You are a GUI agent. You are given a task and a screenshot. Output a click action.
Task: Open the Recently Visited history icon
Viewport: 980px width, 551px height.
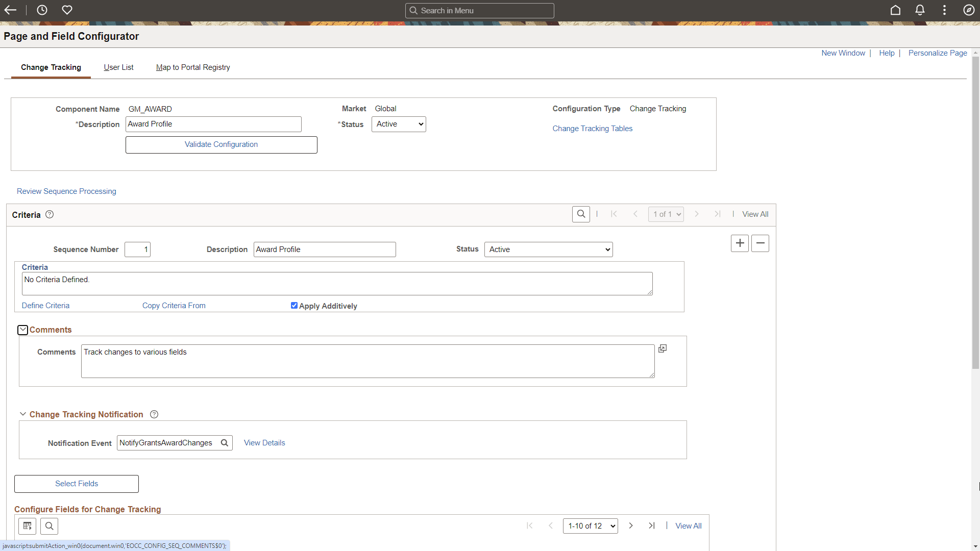tap(42, 10)
